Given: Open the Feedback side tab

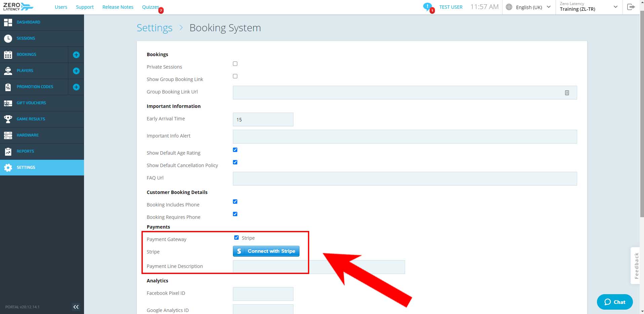Looking at the screenshot, I should coord(635,266).
